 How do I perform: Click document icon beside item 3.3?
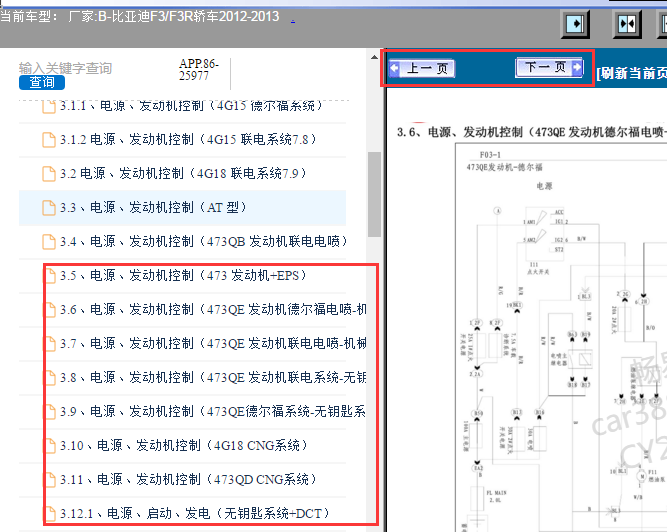tap(49, 208)
